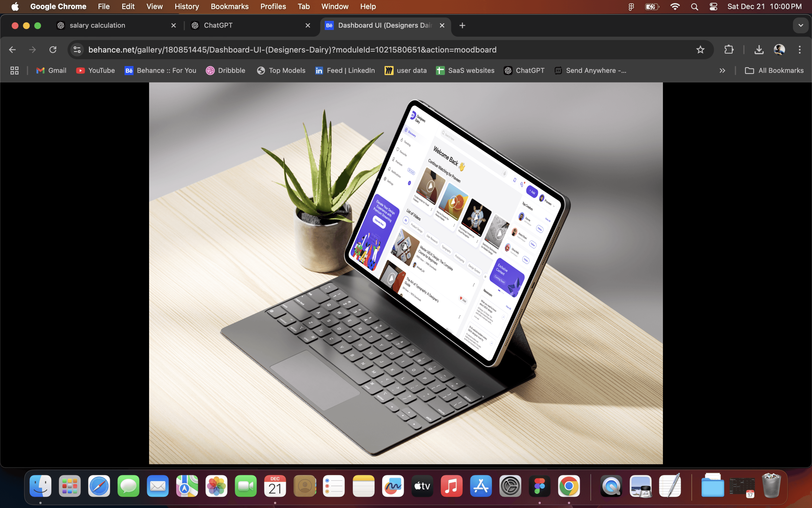Show hidden bookmarks with double chevron

722,71
